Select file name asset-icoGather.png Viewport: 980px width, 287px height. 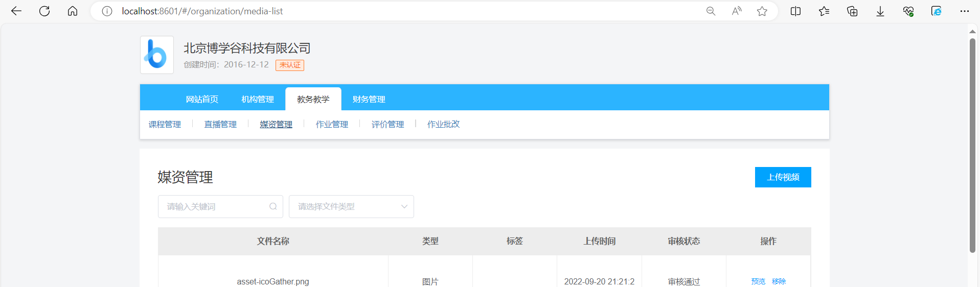point(273,281)
